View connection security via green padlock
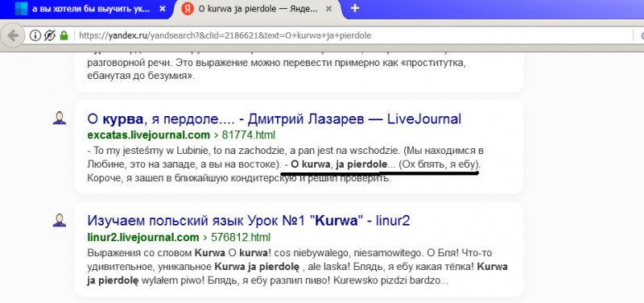The width and height of the screenshot is (644, 303). 64,35
